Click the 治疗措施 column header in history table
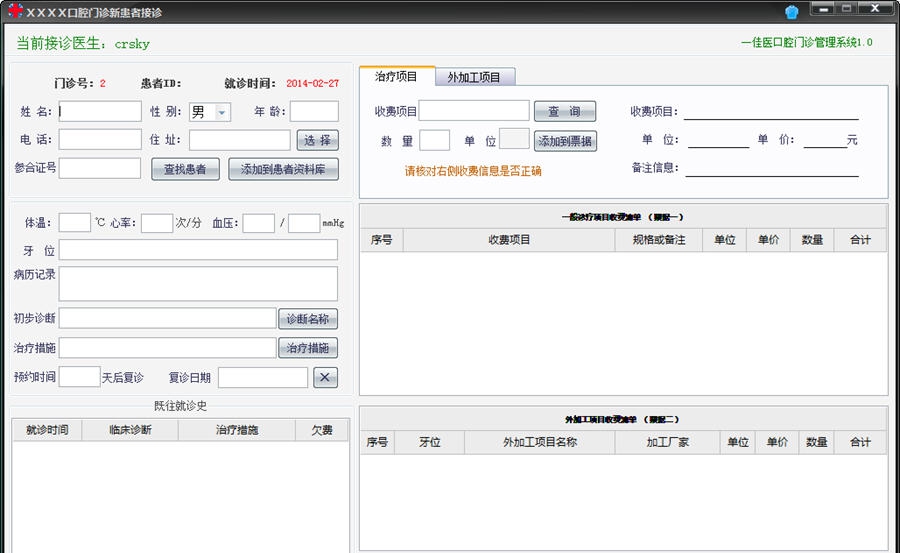This screenshot has height=553, width=900. pyautogui.click(x=236, y=430)
